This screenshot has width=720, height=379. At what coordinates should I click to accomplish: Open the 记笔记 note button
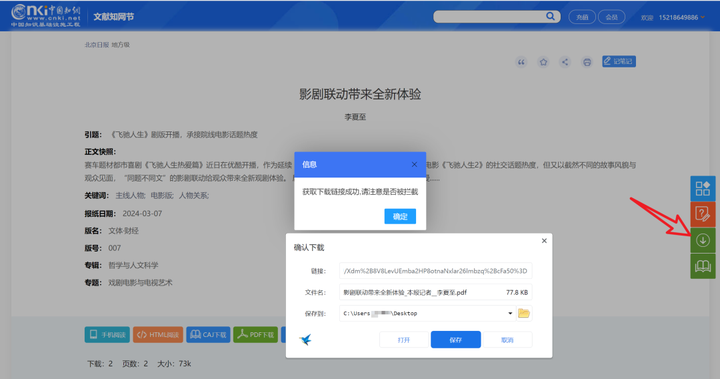tap(619, 61)
